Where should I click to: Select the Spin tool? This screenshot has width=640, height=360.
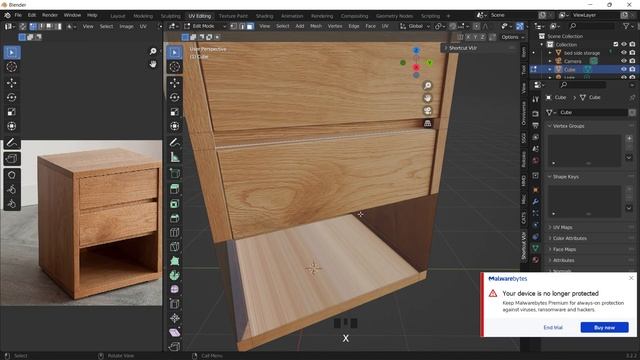(x=175, y=275)
